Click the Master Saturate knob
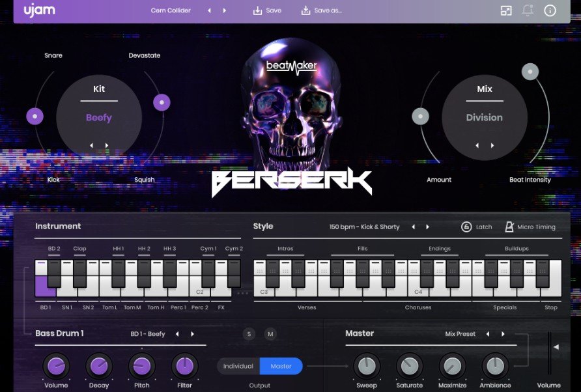 point(410,366)
